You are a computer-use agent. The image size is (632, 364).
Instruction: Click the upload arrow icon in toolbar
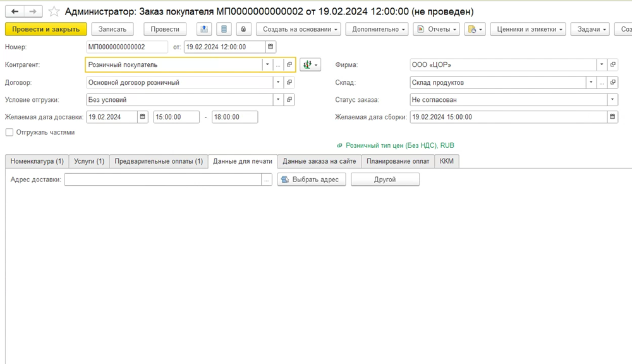(x=204, y=29)
